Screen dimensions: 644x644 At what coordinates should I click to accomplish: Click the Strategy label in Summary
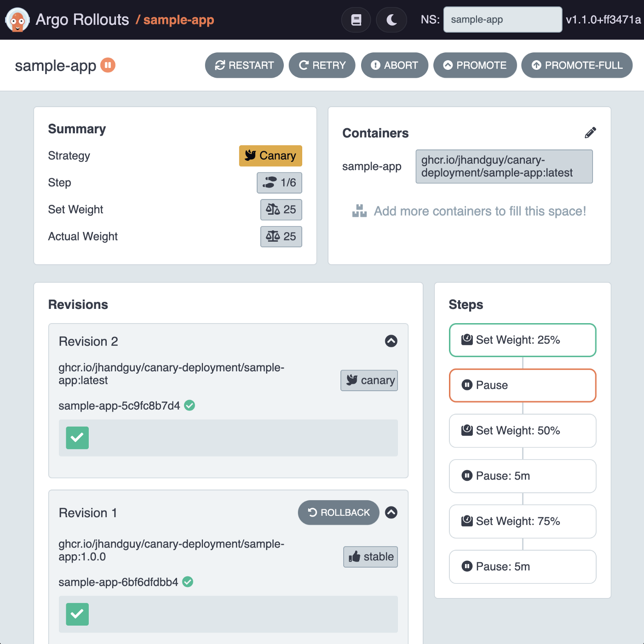tap(69, 156)
